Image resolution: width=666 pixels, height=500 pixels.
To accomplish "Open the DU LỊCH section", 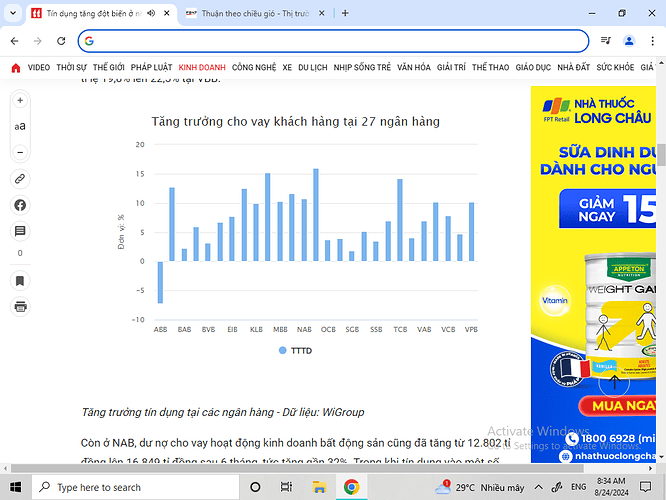I will [x=313, y=68].
